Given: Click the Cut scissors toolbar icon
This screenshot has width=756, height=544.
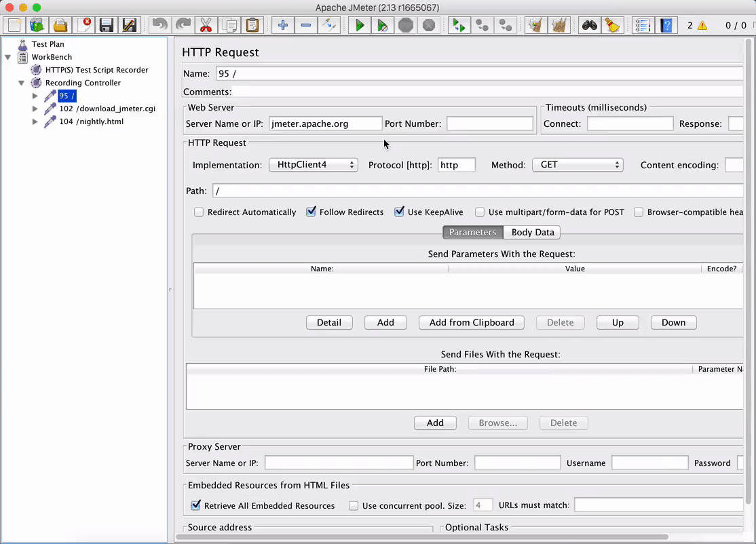Looking at the screenshot, I should [204, 26].
